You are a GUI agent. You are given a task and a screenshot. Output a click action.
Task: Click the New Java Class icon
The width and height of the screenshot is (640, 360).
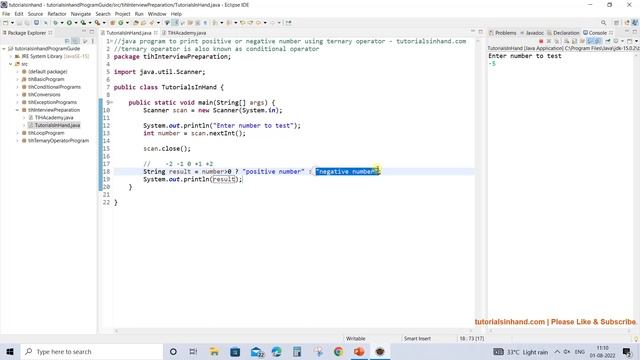click(121, 23)
